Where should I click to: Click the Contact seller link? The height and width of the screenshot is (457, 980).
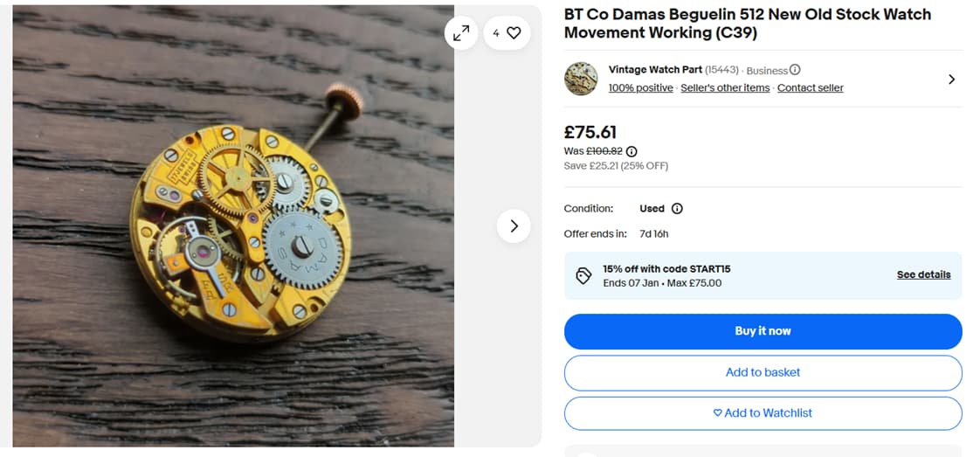click(x=810, y=88)
